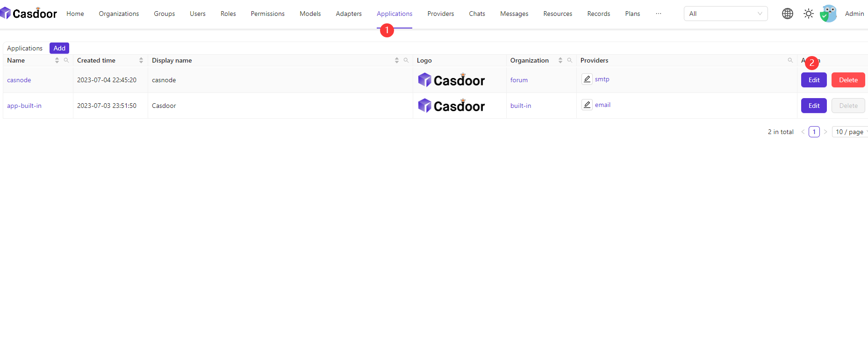Click the search icon in Name column
868x341 pixels.
[66, 60]
